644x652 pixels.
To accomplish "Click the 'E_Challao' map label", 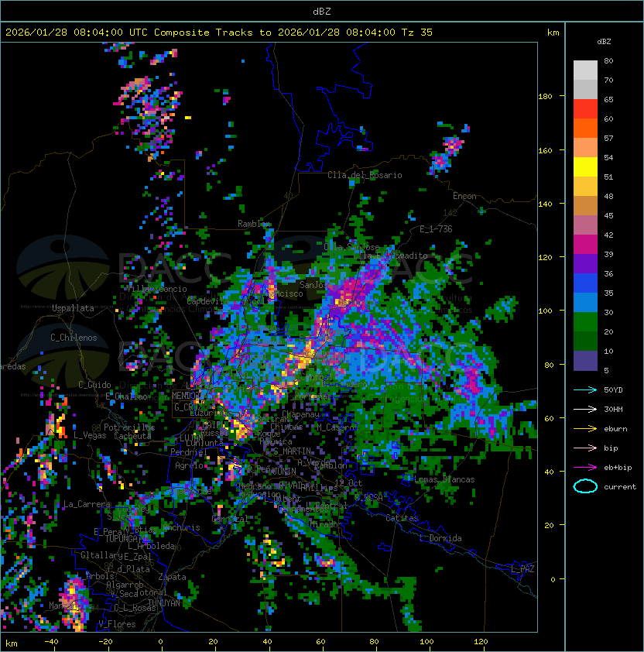I will point(126,396).
